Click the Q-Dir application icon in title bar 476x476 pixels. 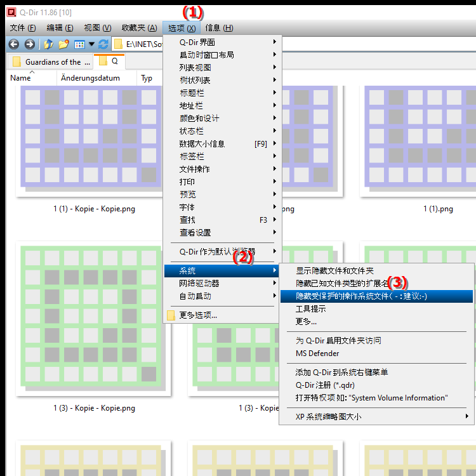pos(11,12)
